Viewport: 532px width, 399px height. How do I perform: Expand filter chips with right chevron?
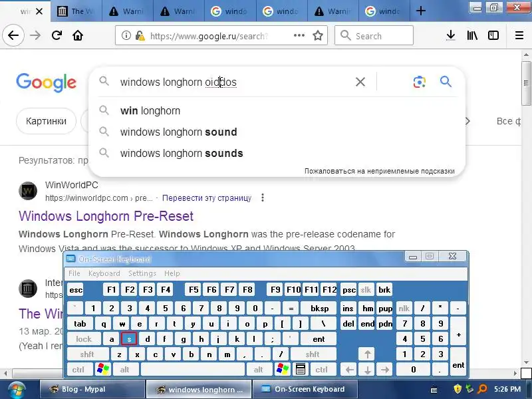tap(467, 121)
